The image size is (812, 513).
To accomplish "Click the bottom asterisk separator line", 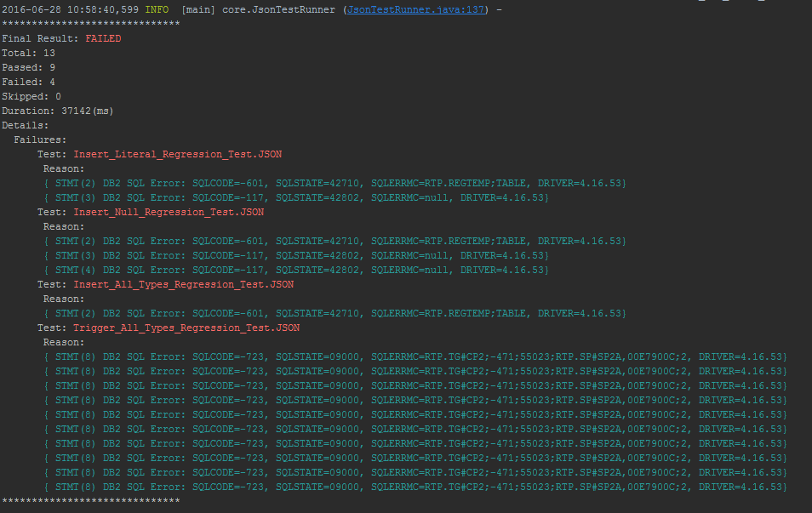I will 90,501.
